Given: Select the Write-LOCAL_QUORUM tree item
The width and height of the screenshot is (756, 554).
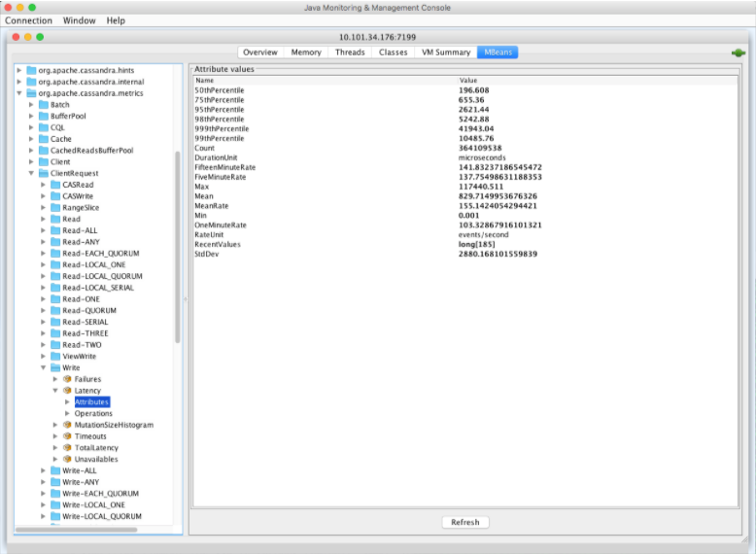Looking at the screenshot, I should click(x=102, y=516).
